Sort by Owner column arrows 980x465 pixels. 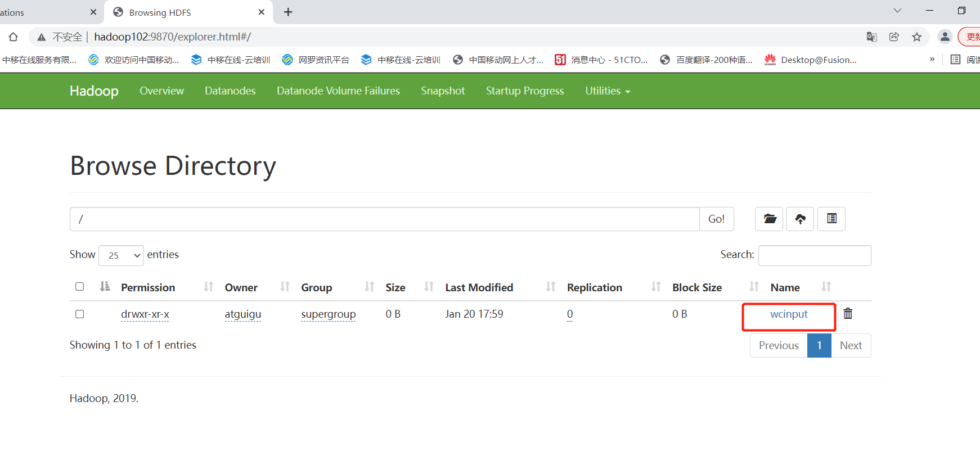pos(285,287)
